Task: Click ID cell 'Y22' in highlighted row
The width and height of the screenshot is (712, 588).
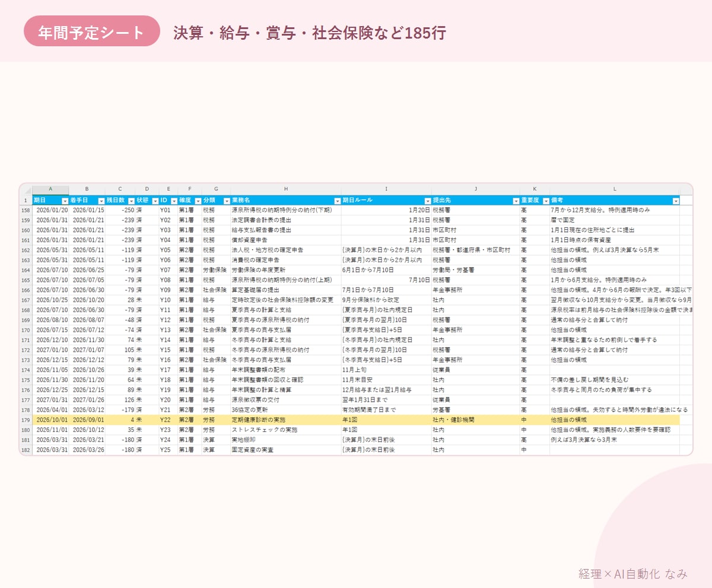Action: click(167, 419)
